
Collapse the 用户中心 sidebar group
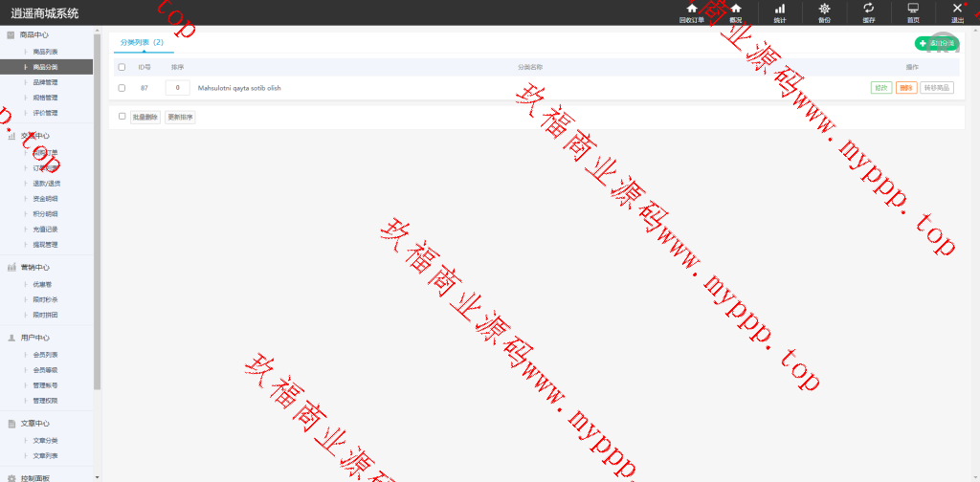click(x=34, y=338)
